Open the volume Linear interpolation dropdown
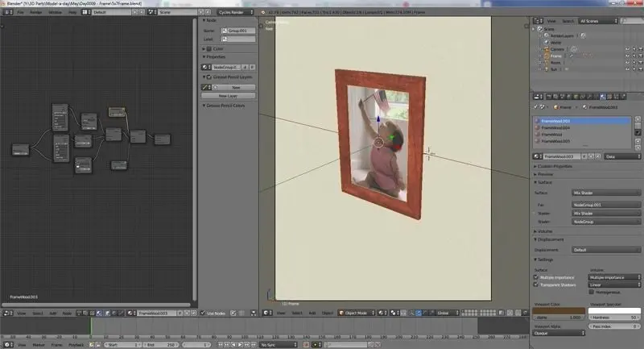Viewport: 644px width, 349px height. [614, 285]
